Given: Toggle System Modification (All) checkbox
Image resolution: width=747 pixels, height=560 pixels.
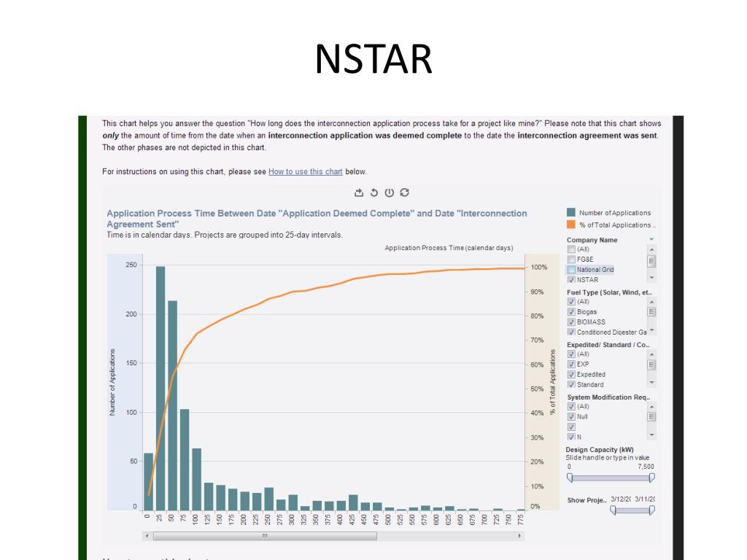Looking at the screenshot, I should 571,406.
